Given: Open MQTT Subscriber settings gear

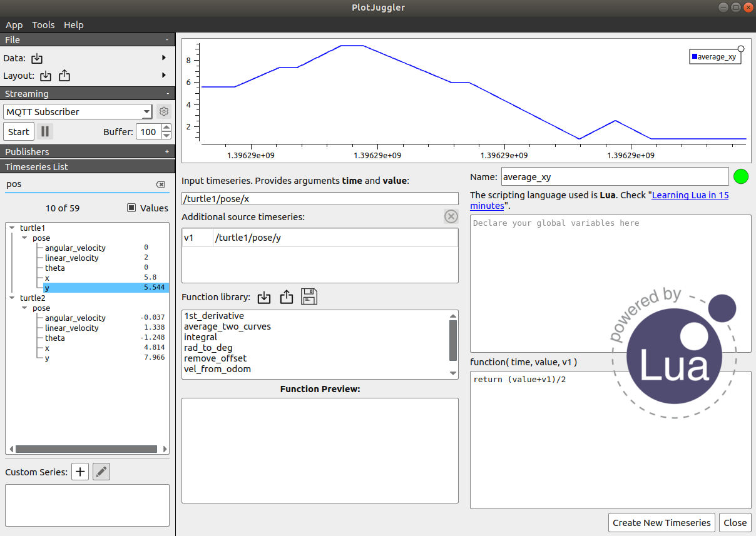Looking at the screenshot, I should [163, 111].
